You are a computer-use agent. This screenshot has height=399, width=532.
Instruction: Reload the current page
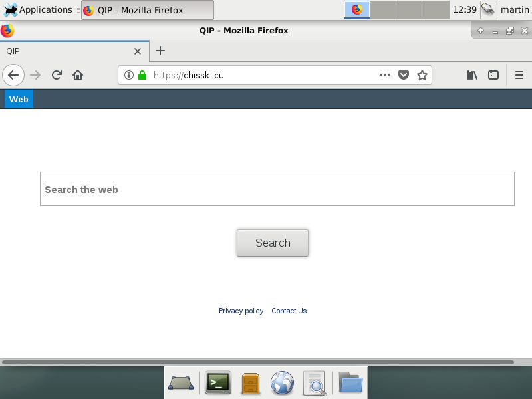point(57,75)
